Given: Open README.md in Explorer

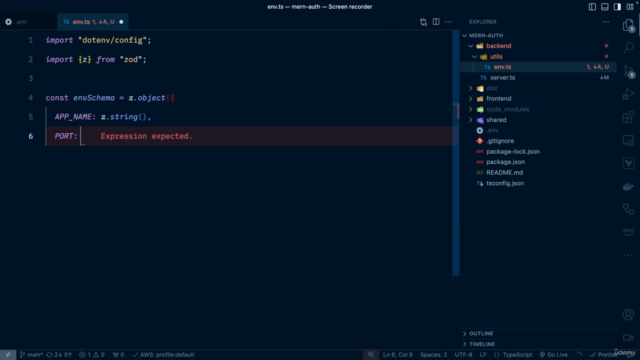Looking at the screenshot, I should coord(538,173).
